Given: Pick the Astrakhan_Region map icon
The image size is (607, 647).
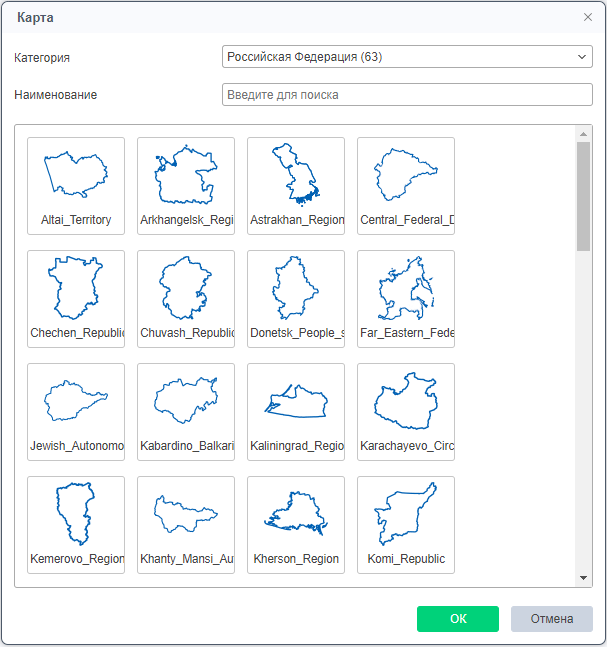Looking at the screenshot, I should pos(296,175).
